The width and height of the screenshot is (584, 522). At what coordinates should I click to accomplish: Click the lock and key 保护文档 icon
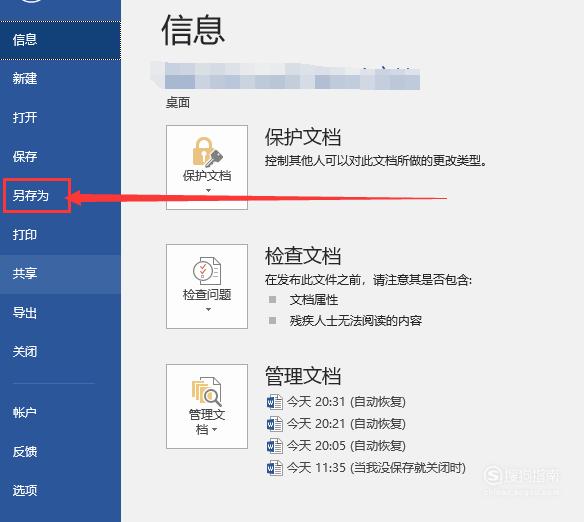click(x=207, y=152)
